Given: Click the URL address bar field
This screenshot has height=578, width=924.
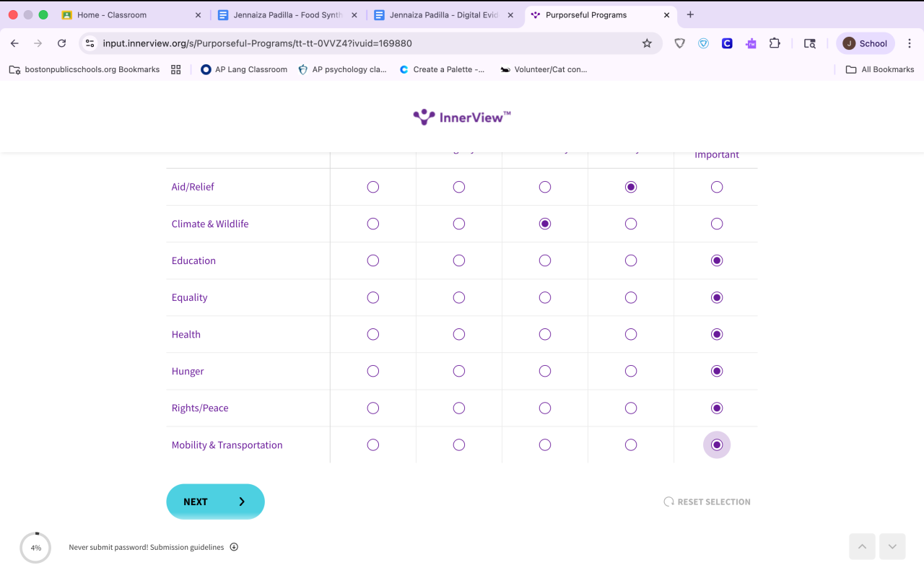Looking at the screenshot, I should point(361,43).
